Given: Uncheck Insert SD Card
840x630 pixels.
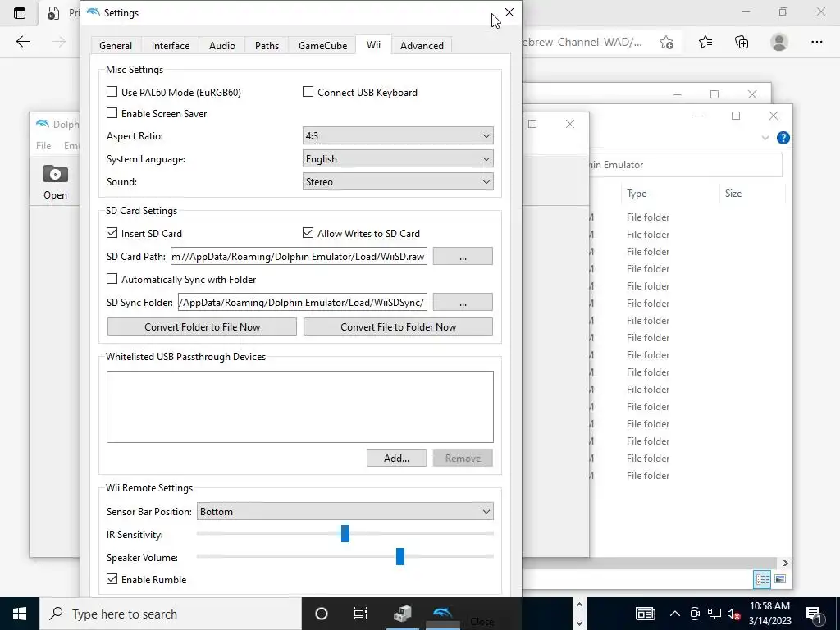Looking at the screenshot, I should click(112, 232).
